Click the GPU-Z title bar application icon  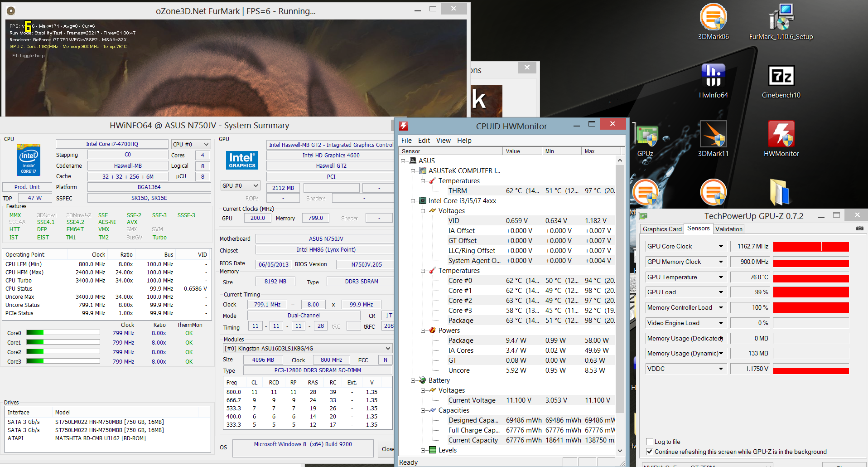pyautogui.click(x=643, y=216)
